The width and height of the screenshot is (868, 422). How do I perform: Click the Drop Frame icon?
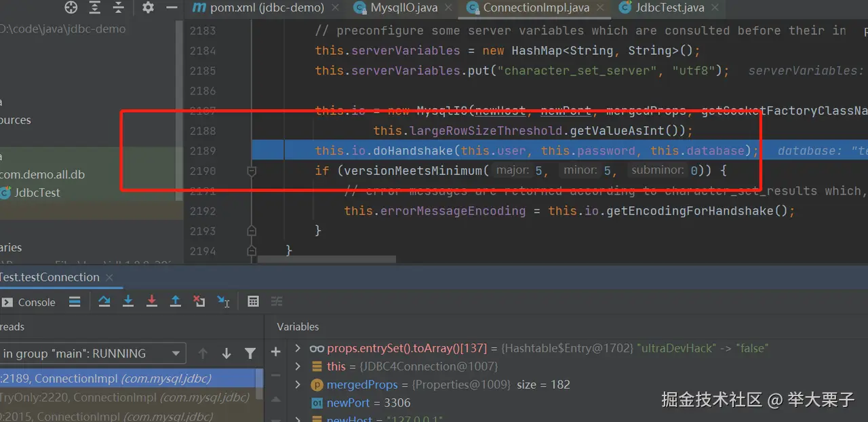click(199, 301)
